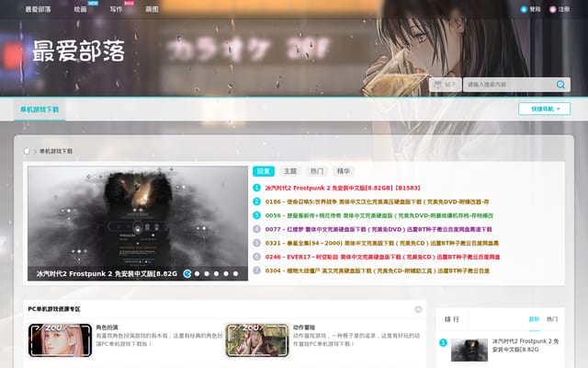Open 绘画 in top navigation

[x=80, y=9]
